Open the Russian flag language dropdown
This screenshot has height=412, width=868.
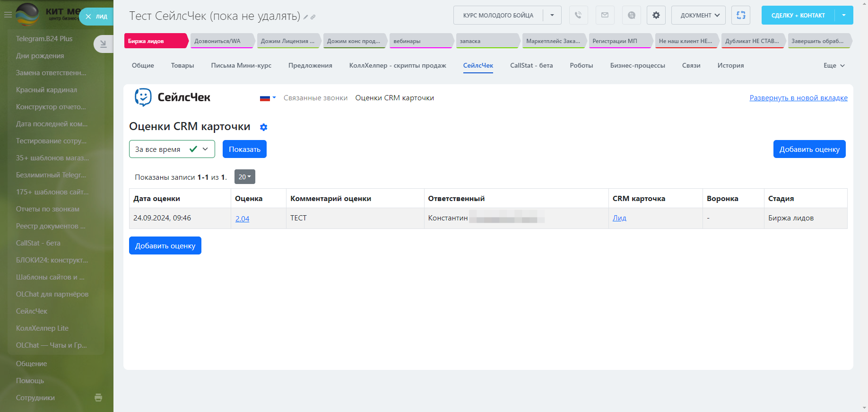coord(268,98)
